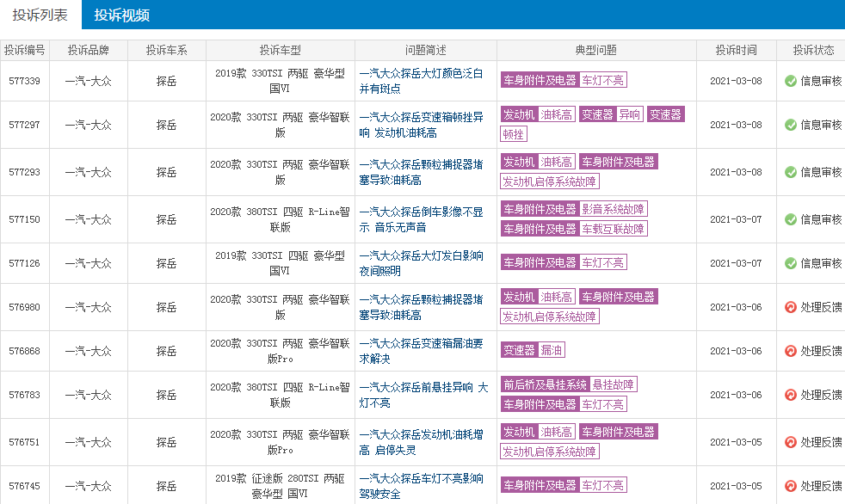845x504 pixels.
Task: Click red feedback icon for complaint 576745
Action: click(x=791, y=486)
